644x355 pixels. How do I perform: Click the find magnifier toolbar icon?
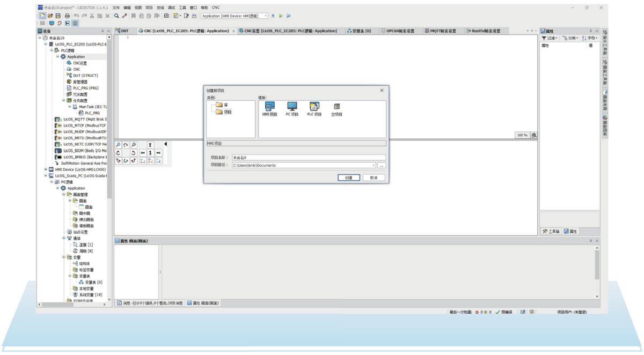click(116, 16)
